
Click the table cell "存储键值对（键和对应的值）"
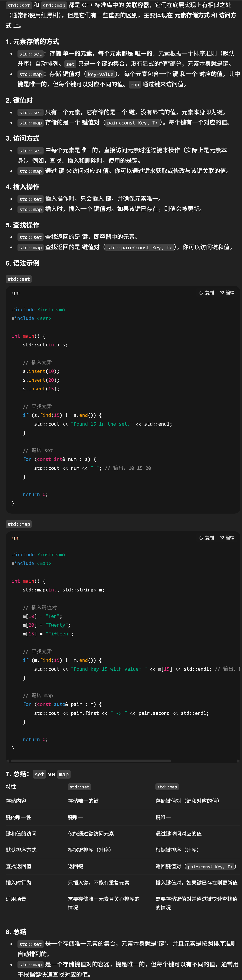click(188, 800)
